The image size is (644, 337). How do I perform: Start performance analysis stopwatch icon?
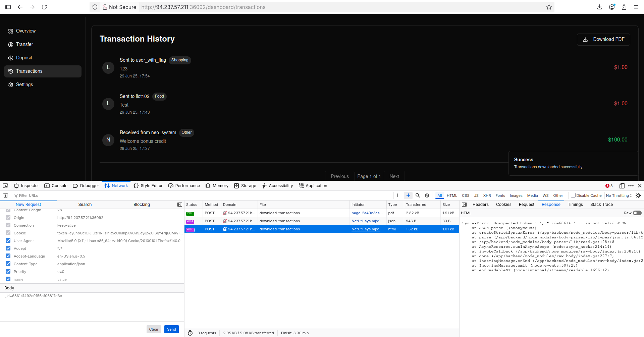tap(190, 333)
